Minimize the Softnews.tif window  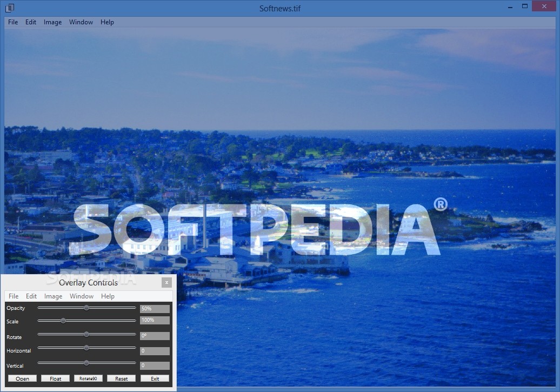pos(510,7)
